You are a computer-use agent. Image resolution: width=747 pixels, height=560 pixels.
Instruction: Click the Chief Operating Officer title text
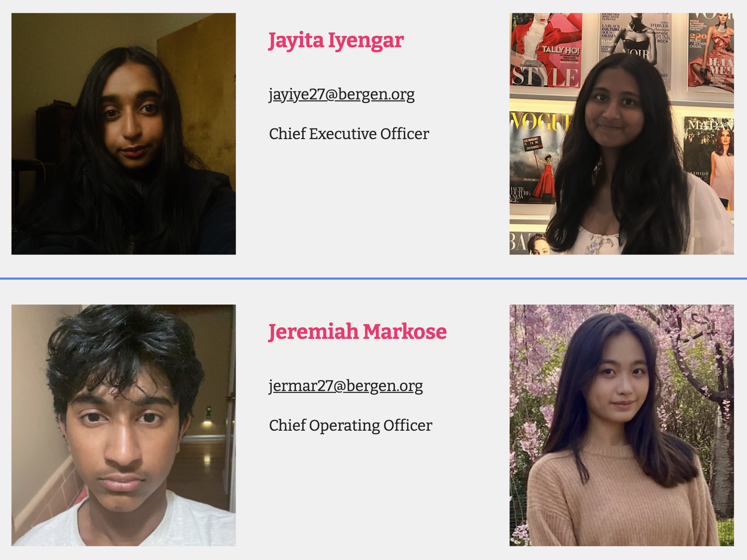tap(350, 425)
